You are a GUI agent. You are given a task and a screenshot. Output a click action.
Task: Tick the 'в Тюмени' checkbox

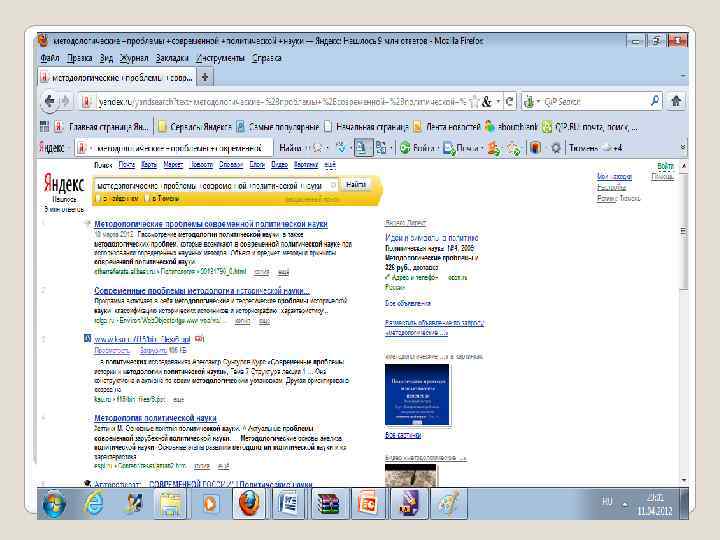click(x=147, y=198)
